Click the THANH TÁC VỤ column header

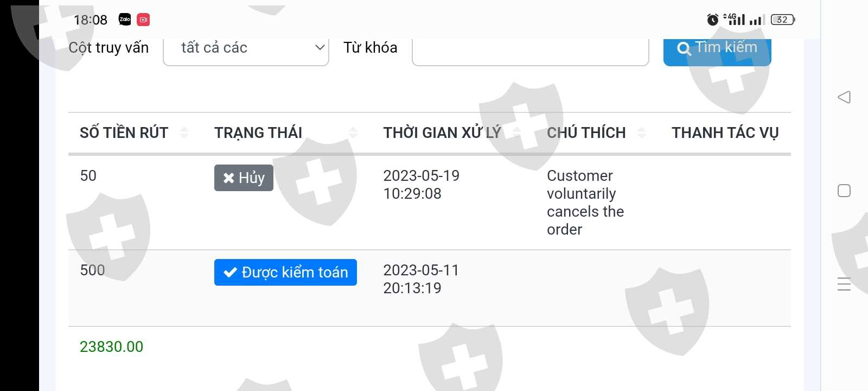pyautogui.click(x=725, y=133)
